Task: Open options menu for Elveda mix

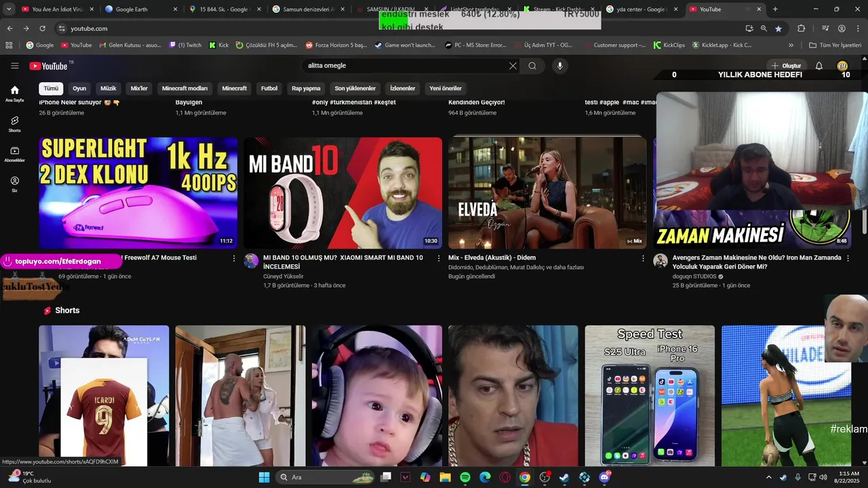Action: point(644,258)
